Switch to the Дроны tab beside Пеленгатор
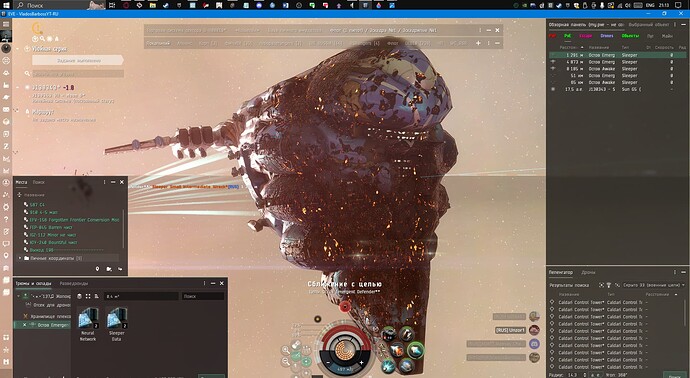The height and width of the screenshot is (378, 690). [588, 272]
